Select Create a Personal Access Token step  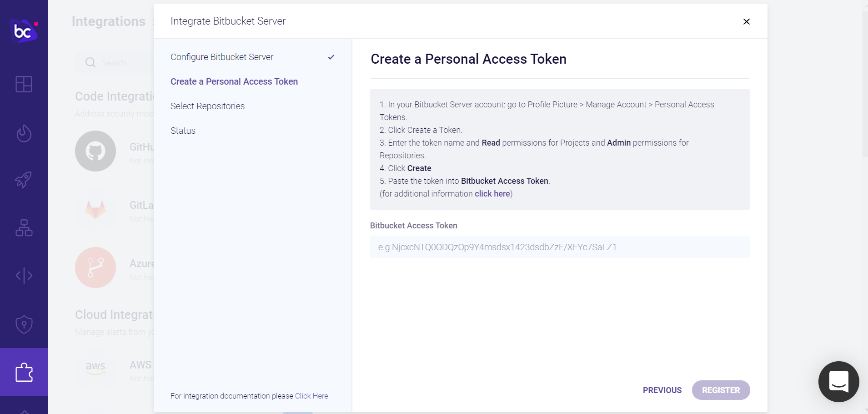tap(234, 81)
